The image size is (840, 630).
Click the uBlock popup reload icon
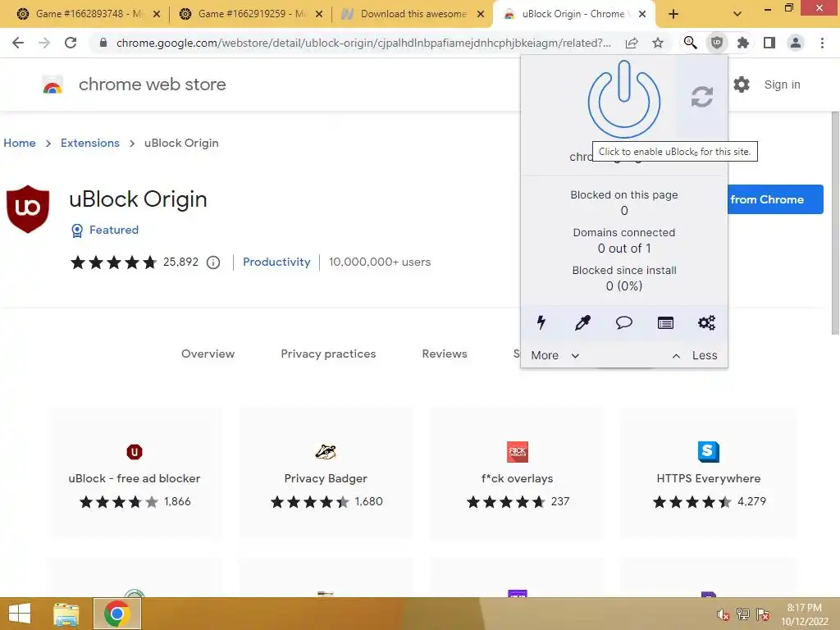coord(702,97)
